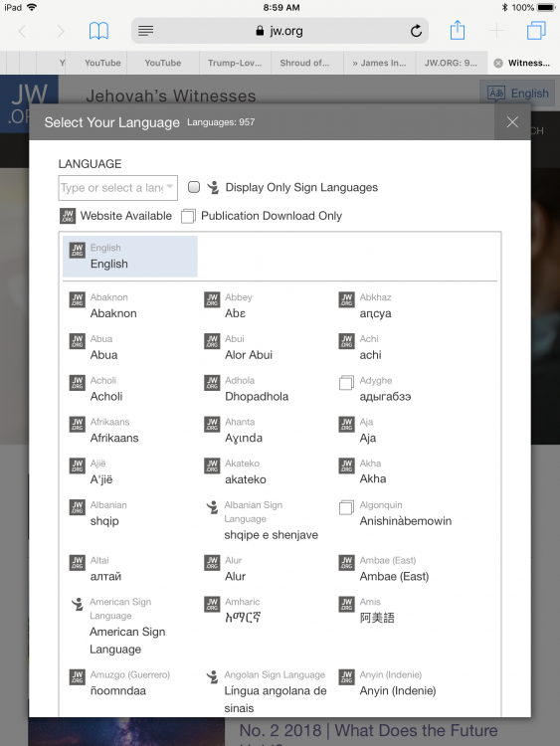This screenshot has height=746, width=560.
Task: Click JW.ORG icon beside Ahanta
Action: coord(212,425)
